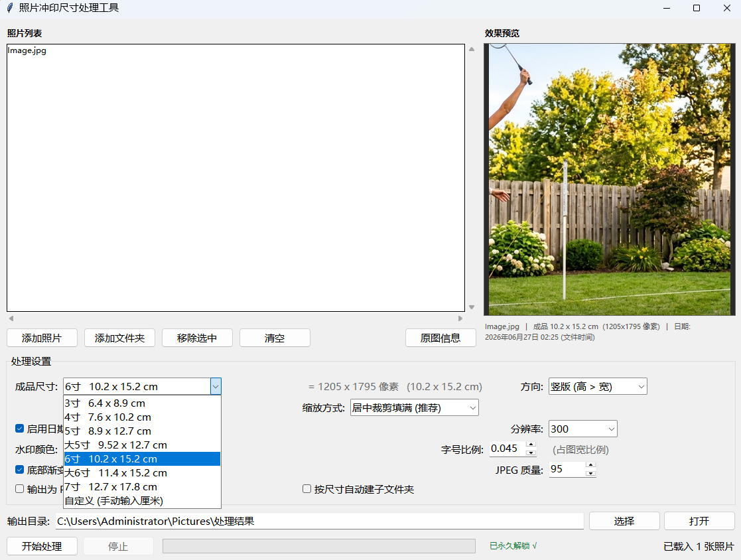
Task: Increase JPEG 质量 with up arrow
Action: click(x=590, y=465)
